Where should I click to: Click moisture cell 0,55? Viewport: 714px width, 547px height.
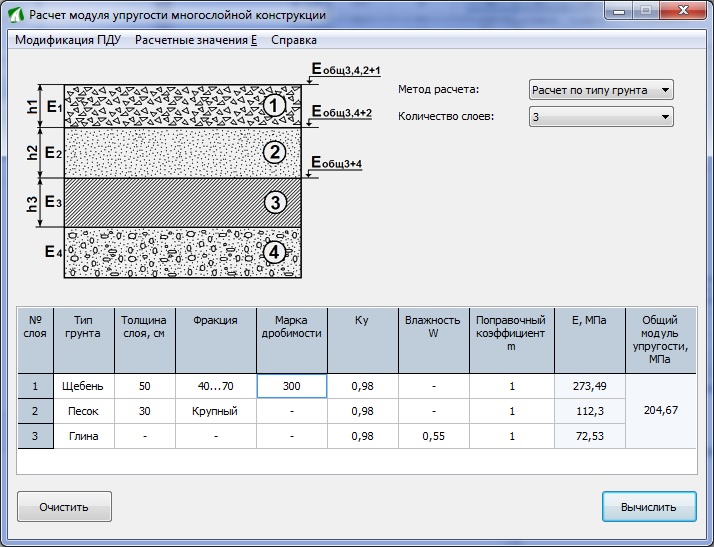[x=434, y=436]
